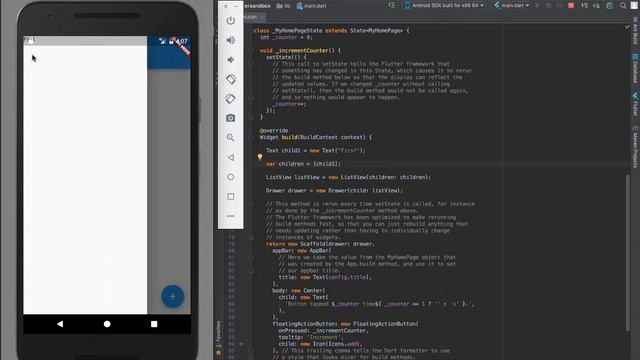This screenshot has height=360, width=640.
Task: Click the 'tooltip:' code line
Action: click(311, 337)
